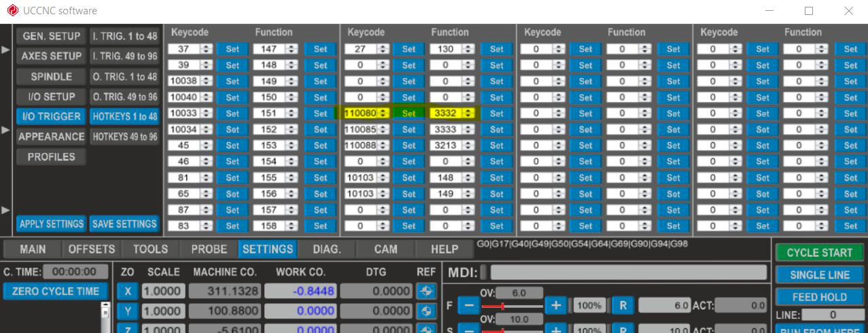Toggle SINGLE LINE mode
Viewport: 868px width, 333px height.
point(820,275)
